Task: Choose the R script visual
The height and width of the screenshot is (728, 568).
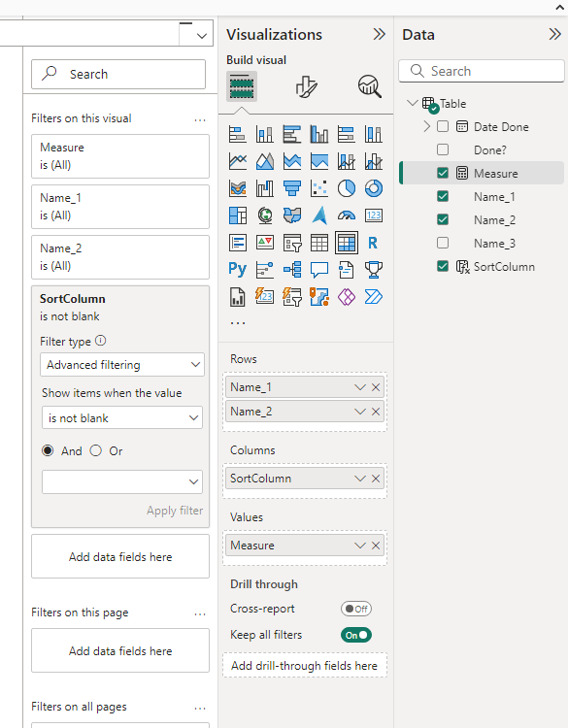Action: click(x=374, y=243)
